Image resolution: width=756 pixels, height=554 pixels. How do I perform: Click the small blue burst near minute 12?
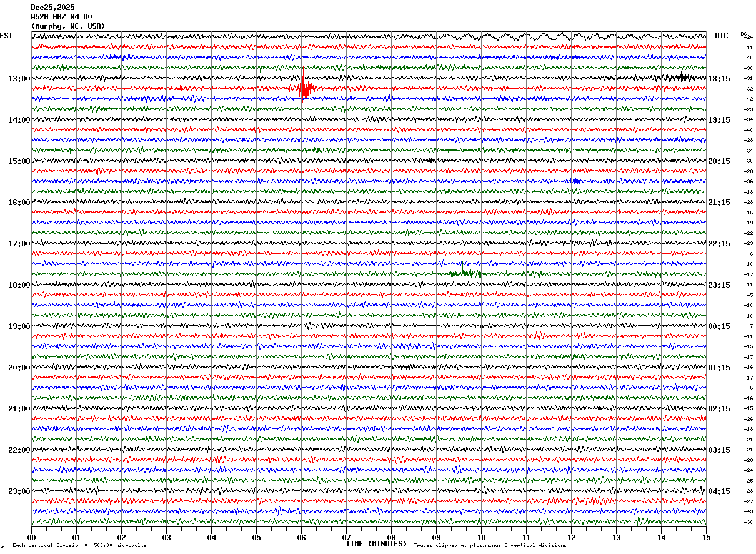575,181
